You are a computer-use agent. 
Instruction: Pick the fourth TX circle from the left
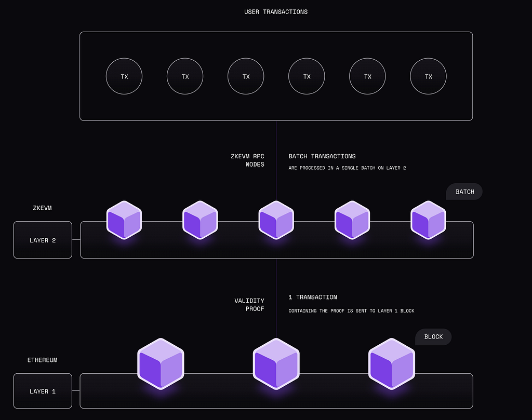pos(307,76)
